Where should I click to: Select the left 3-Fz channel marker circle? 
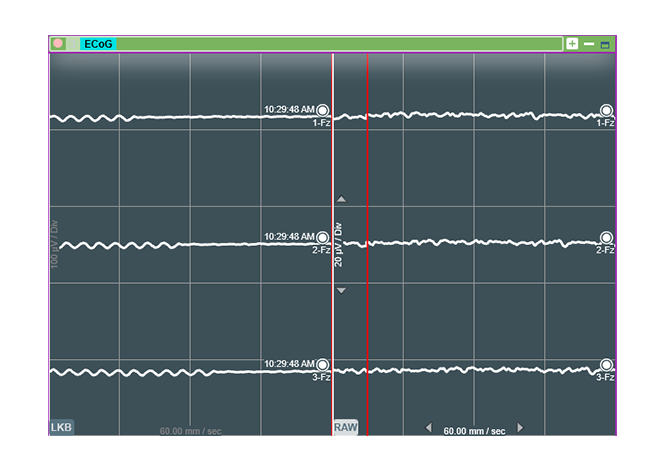click(x=323, y=366)
